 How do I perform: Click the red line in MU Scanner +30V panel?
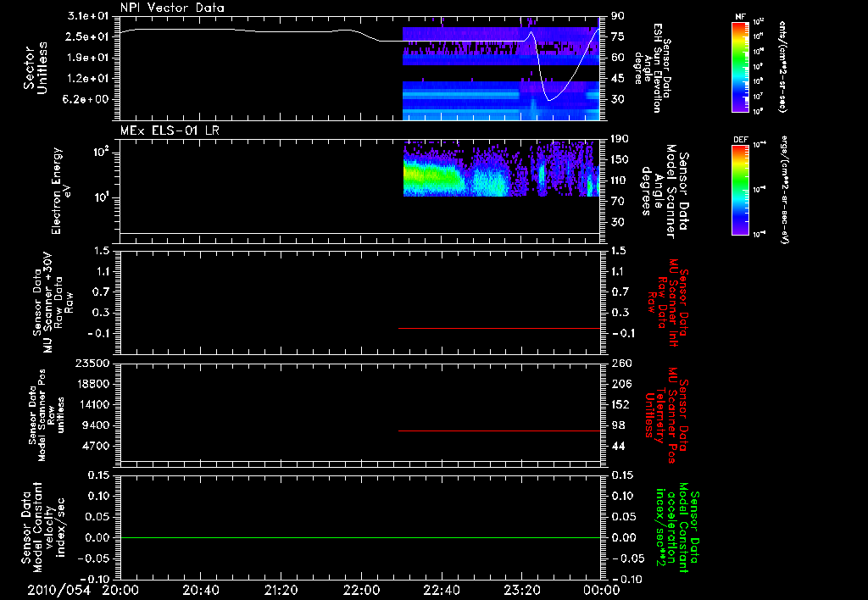coord(498,328)
